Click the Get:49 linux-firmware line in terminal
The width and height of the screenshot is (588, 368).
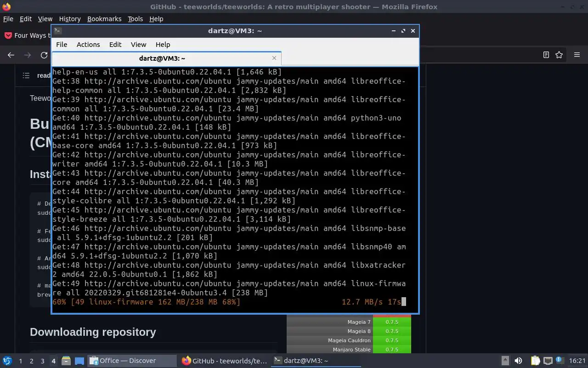[x=229, y=288]
